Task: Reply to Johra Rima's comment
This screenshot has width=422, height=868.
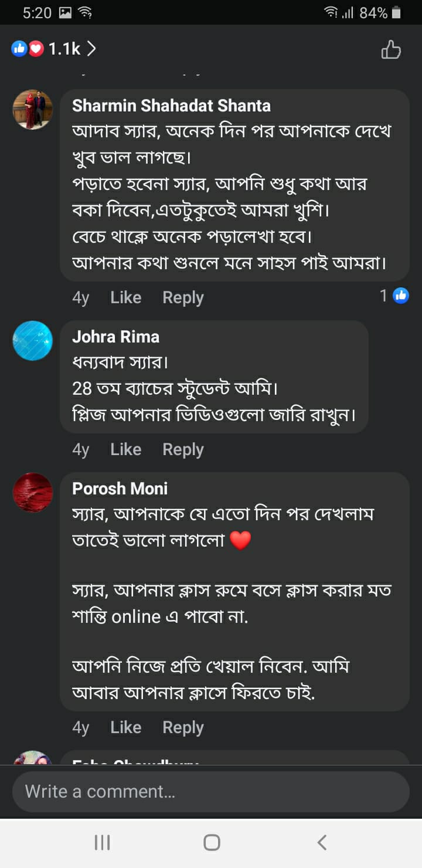Action: pyautogui.click(x=183, y=450)
